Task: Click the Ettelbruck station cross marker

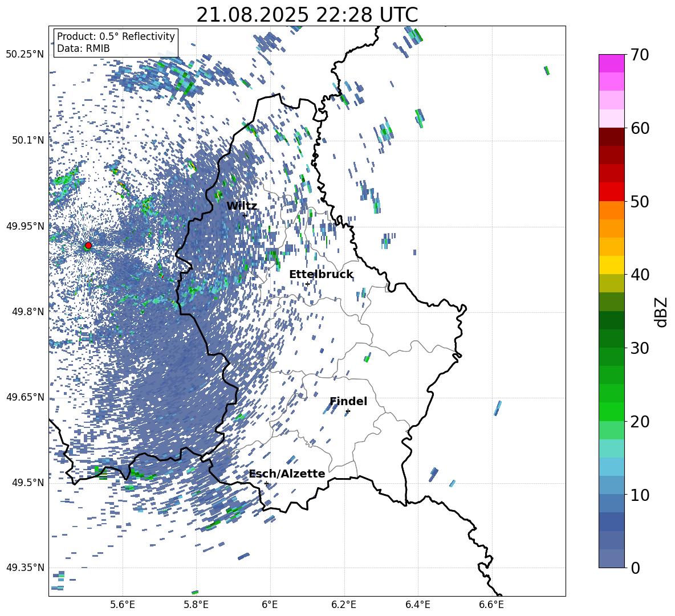Action: coord(307,284)
